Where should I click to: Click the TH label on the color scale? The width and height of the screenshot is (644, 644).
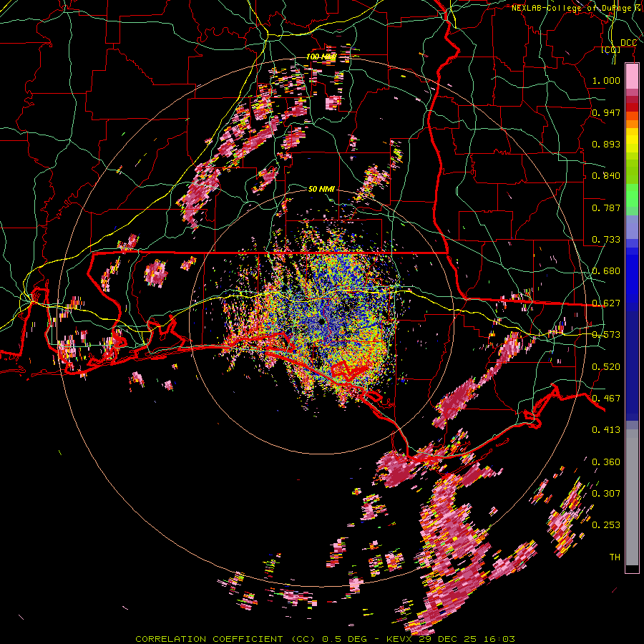615,557
